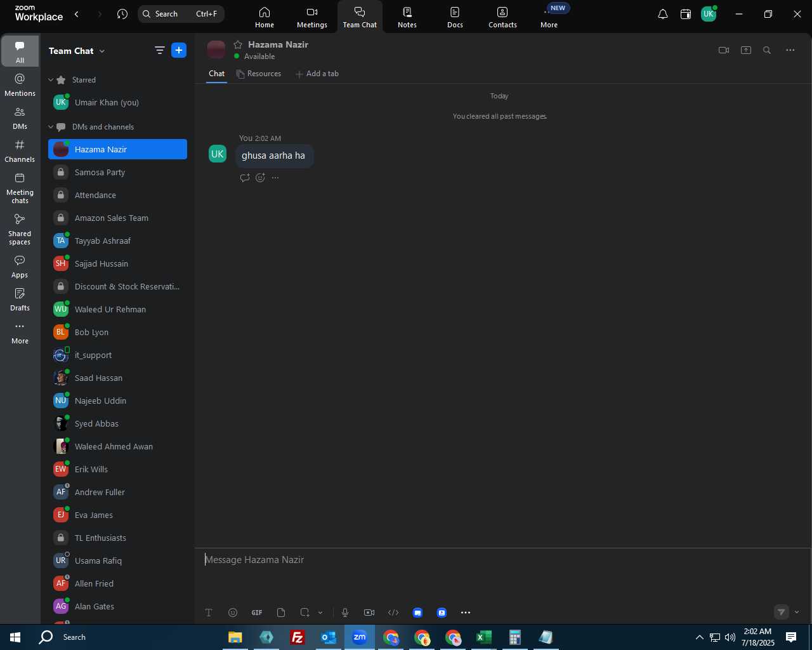Screen dimensions: 812x650
Task: Open Excel from the taskbar
Action: click(483, 637)
